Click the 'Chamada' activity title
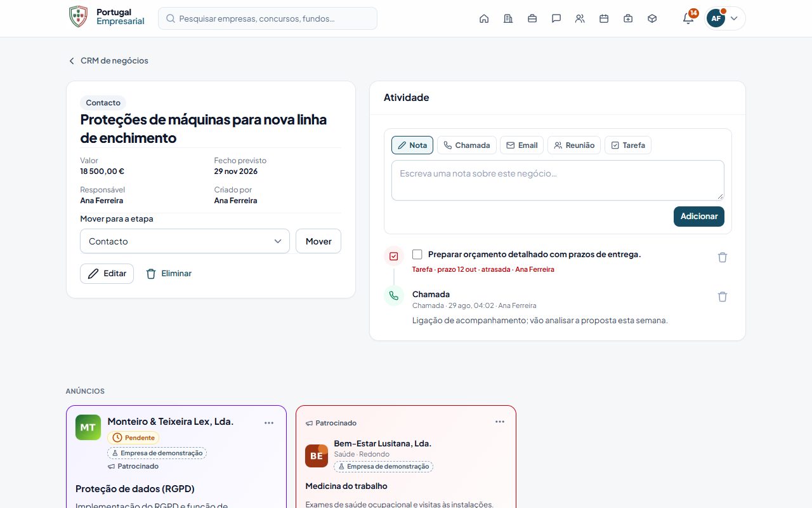This screenshot has width=812, height=508. pos(431,295)
